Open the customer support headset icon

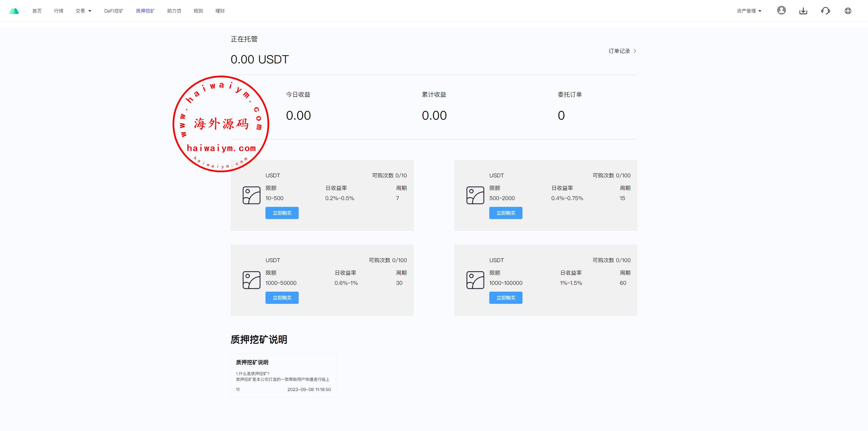[825, 11]
